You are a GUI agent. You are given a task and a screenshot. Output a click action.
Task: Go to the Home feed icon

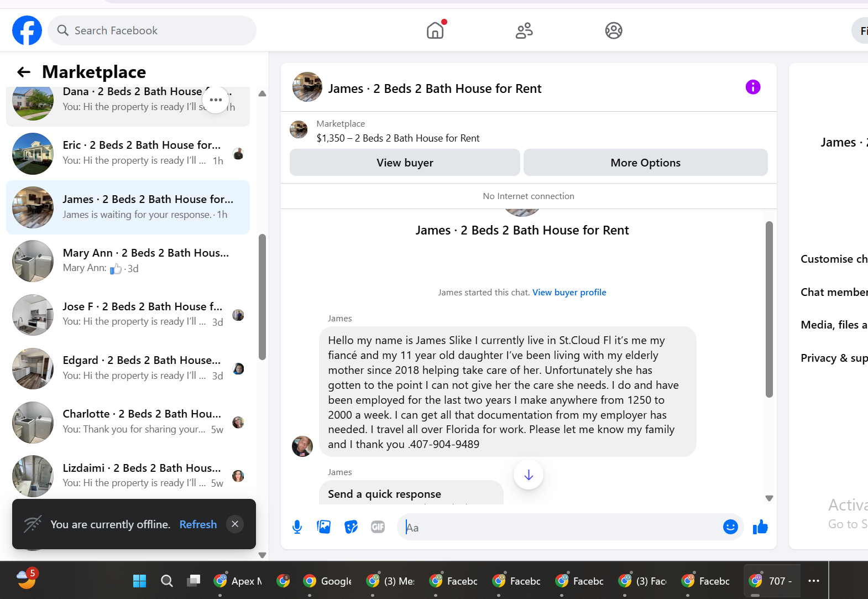(x=435, y=30)
